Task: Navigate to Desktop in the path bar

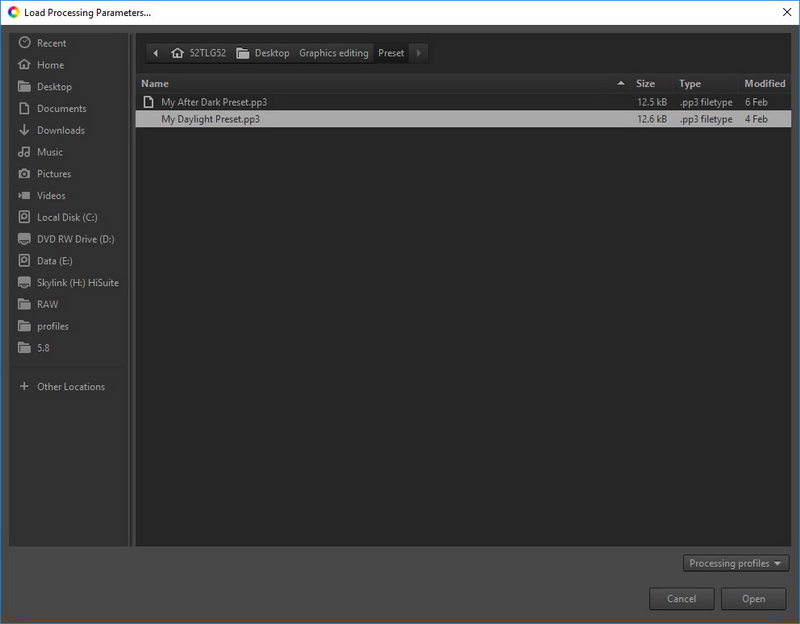Action: click(x=263, y=53)
